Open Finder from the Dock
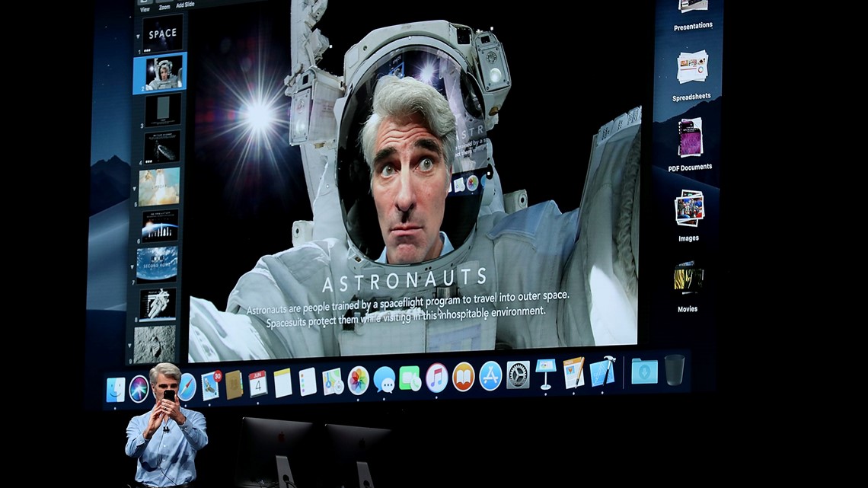Viewport: 868px width, 488px height. click(116, 390)
